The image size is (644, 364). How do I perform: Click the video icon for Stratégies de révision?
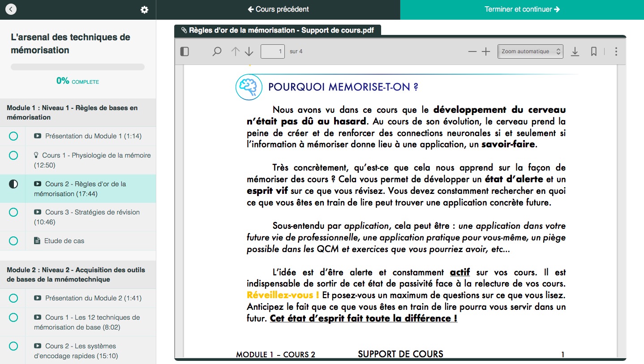(38, 212)
